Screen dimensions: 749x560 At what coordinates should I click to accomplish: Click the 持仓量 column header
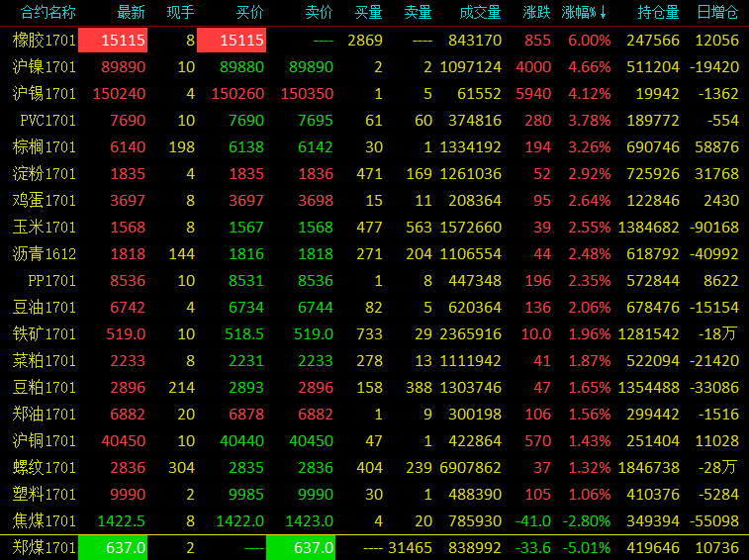pos(658,13)
